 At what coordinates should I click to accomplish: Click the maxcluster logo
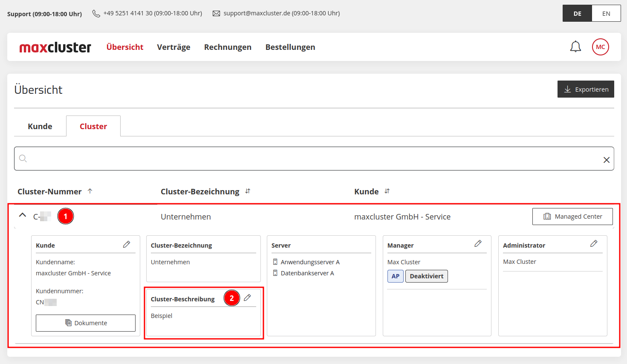pyautogui.click(x=55, y=47)
